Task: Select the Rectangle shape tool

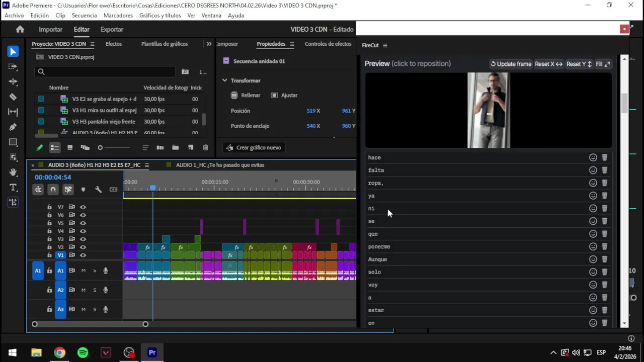Action: tap(13, 142)
